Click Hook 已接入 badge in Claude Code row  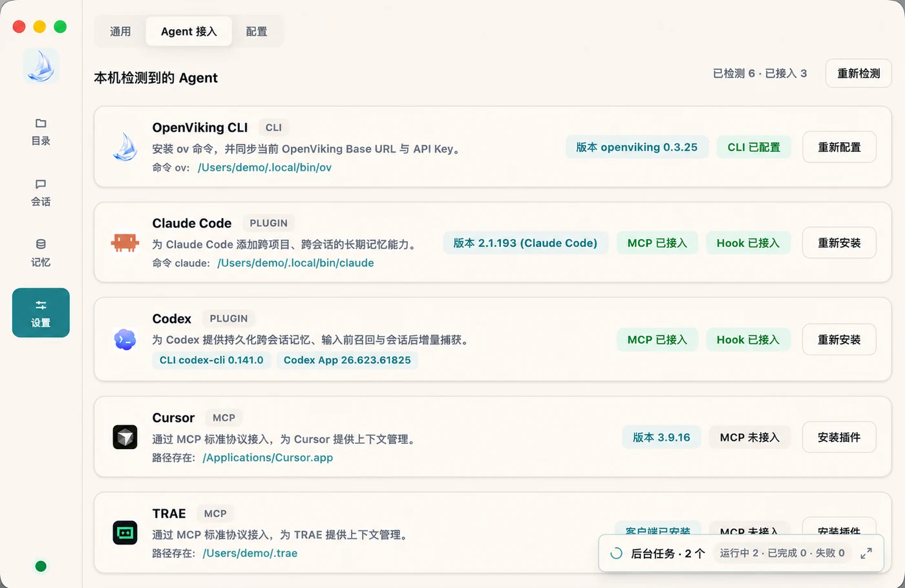(748, 243)
